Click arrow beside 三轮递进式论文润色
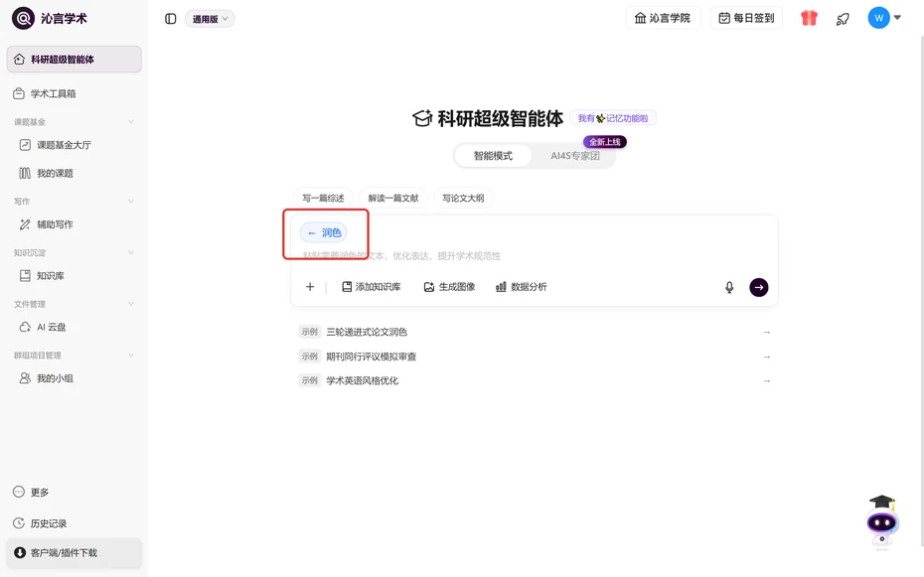This screenshot has height=577, width=924. click(767, 333)
